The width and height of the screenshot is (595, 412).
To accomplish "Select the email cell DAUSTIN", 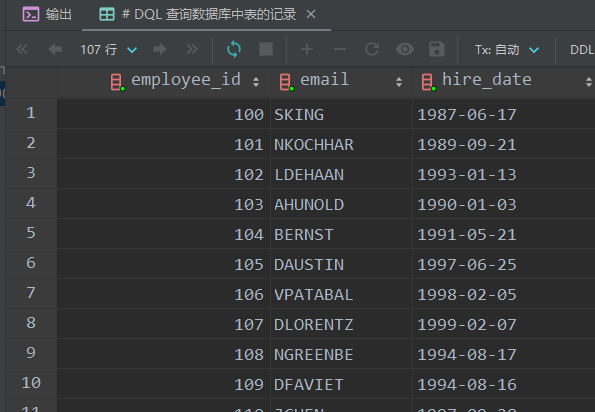I will (x=341, y=264).
